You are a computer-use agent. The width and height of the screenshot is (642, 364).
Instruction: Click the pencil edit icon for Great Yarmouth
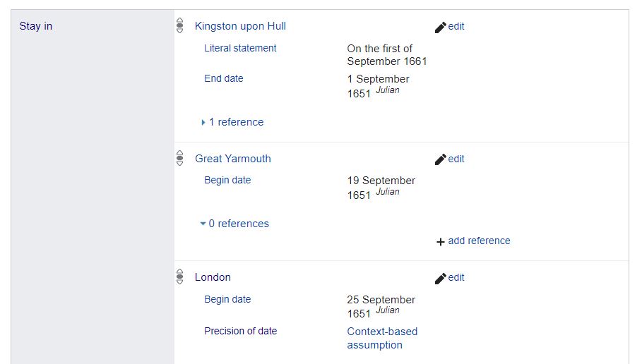[x=440, y=159]
